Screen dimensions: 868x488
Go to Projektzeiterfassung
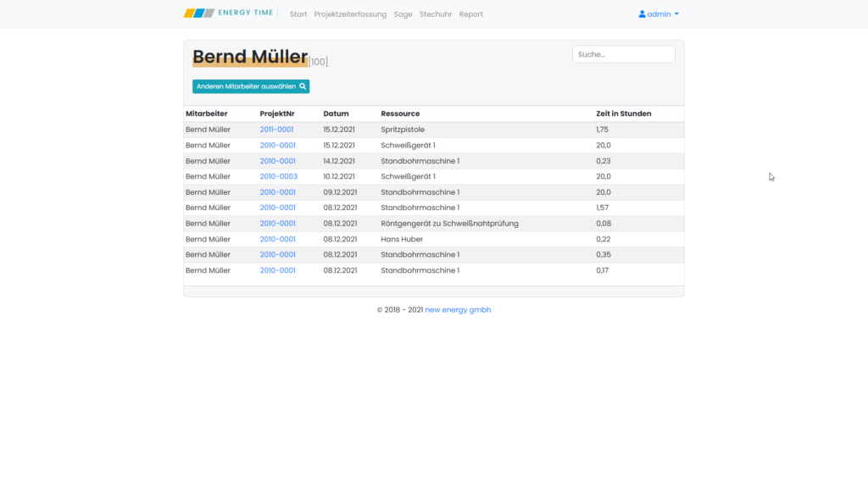pos(350,14)
